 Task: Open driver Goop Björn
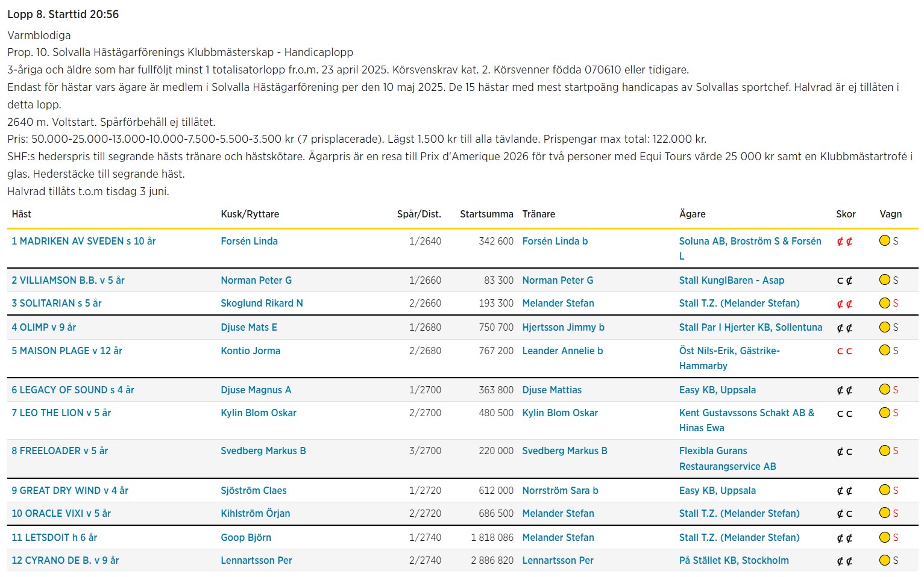click(x=246, y=537)
